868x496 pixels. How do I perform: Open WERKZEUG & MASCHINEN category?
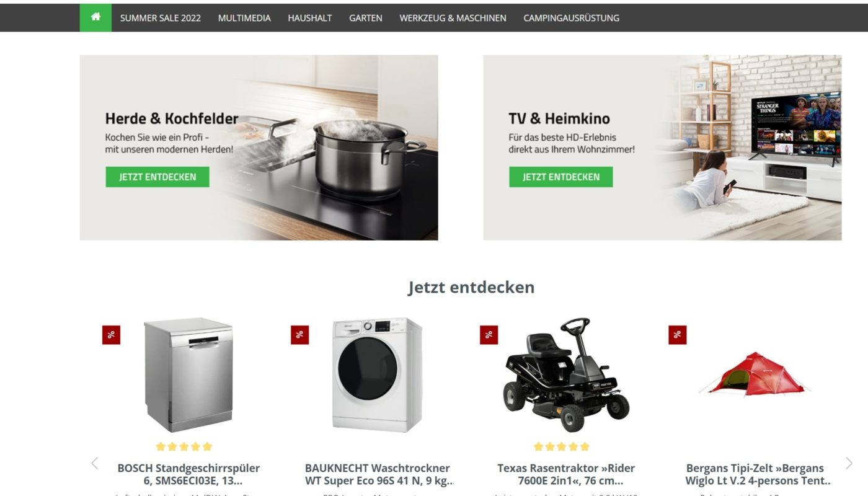pos(453,18)
